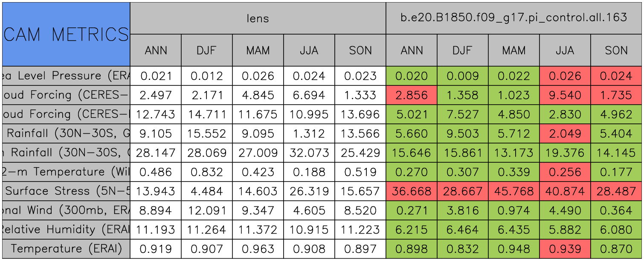Click the 2-m Temperature row label

66,172
